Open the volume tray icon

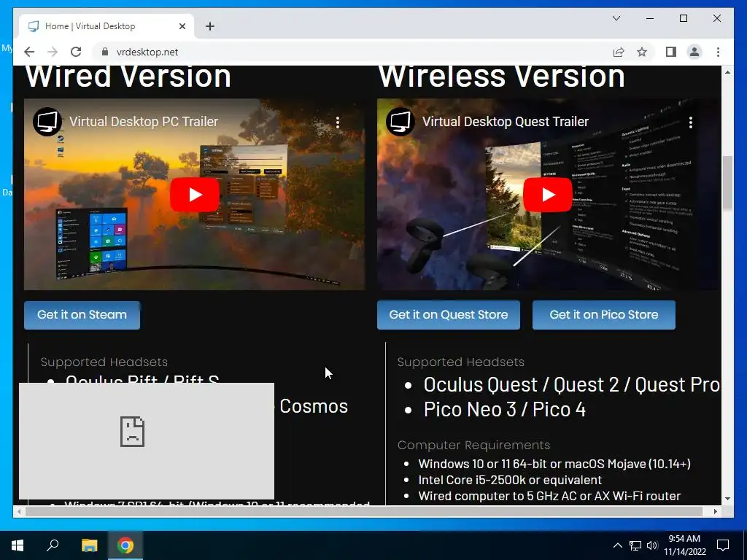click(x=652, y=545)
